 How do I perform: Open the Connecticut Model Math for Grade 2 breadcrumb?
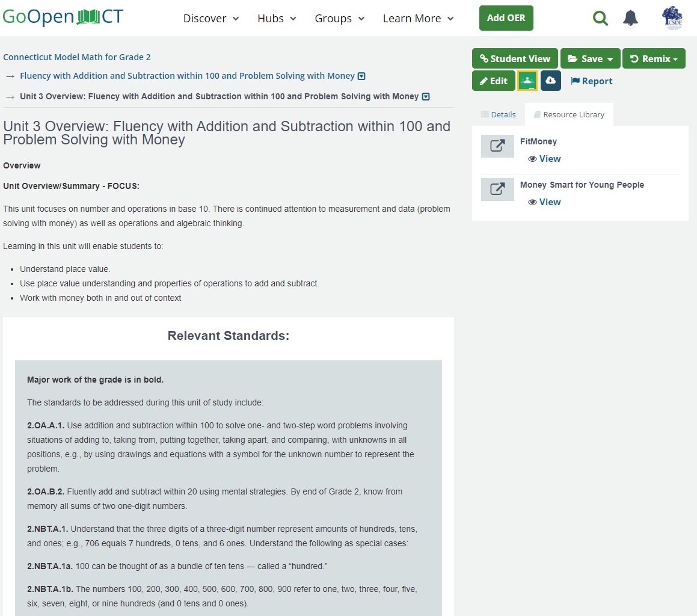pyautogui.click(x=77, y=57)
